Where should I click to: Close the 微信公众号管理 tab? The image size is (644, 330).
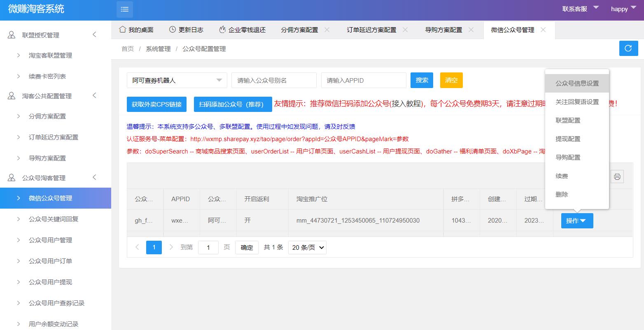tap(543, 30)
